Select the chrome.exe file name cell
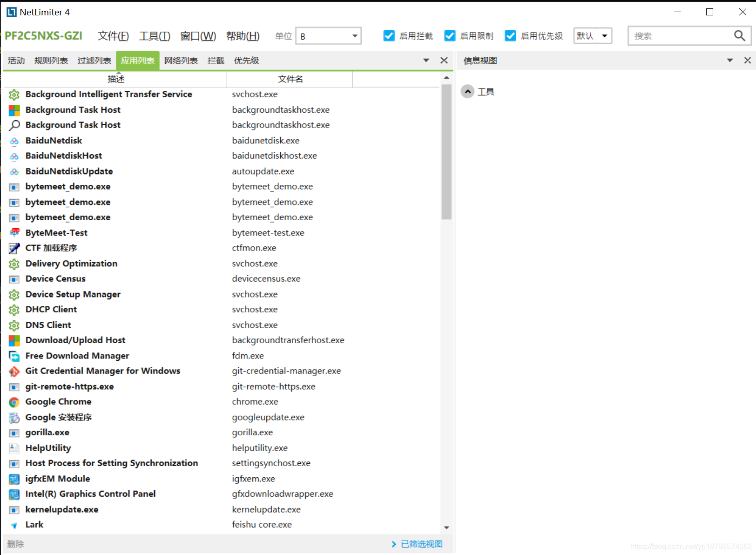Viewport: 756px width, 555px height. pos(255,402)
